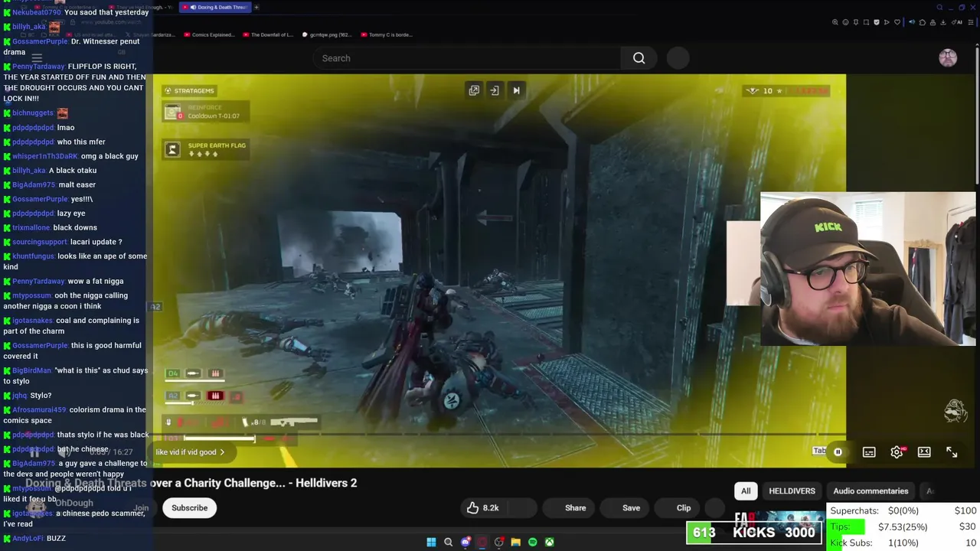The height and width of the screenshot is (551, 980).
Task: Open the video player settings gear
Action: coord(897,452)
